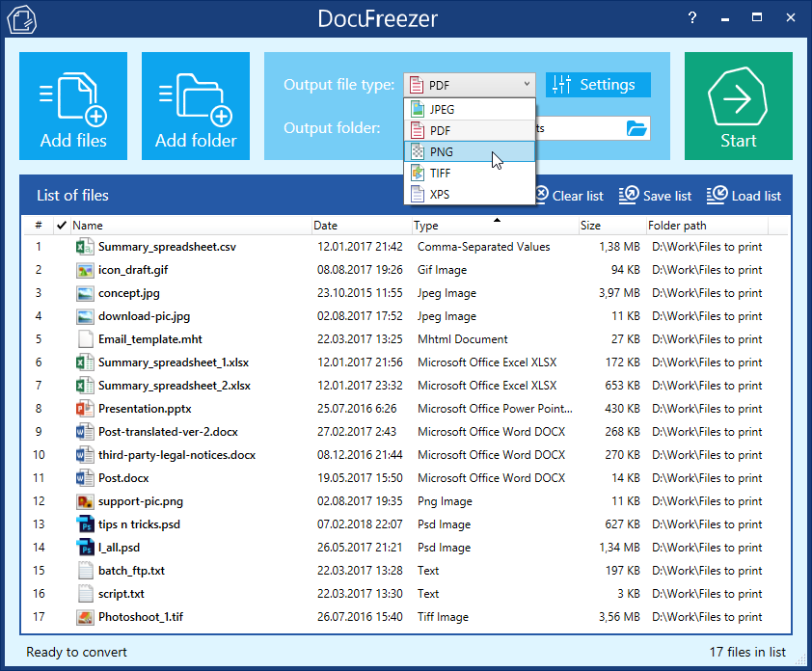Click the Ready to convert status text
This screenshot has width=812, height=671.
tap(76, 652)
